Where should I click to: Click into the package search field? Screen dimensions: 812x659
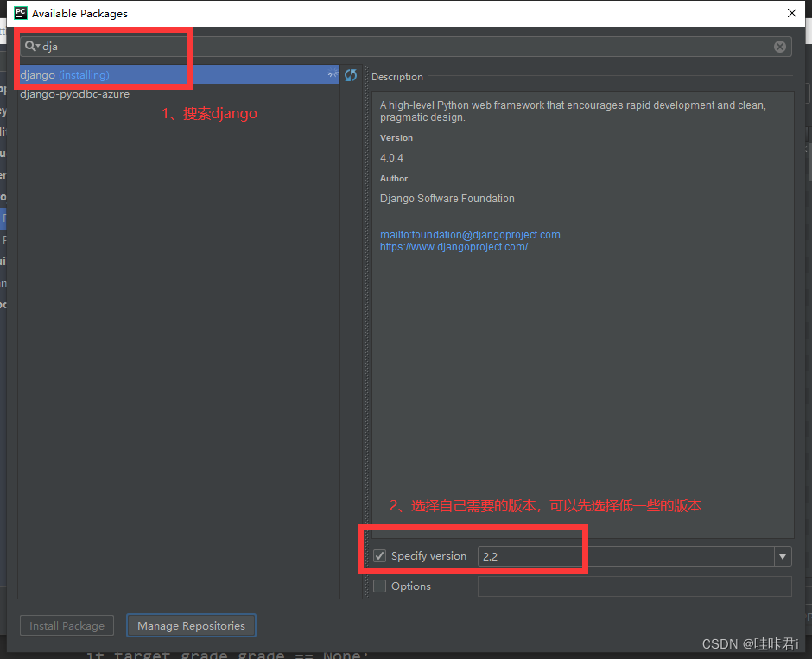coord(405,47)
